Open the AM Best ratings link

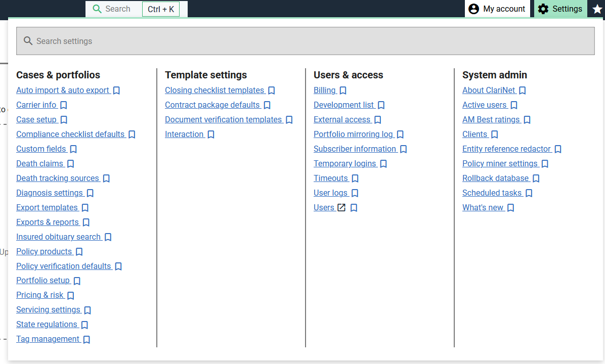point(491,119)
